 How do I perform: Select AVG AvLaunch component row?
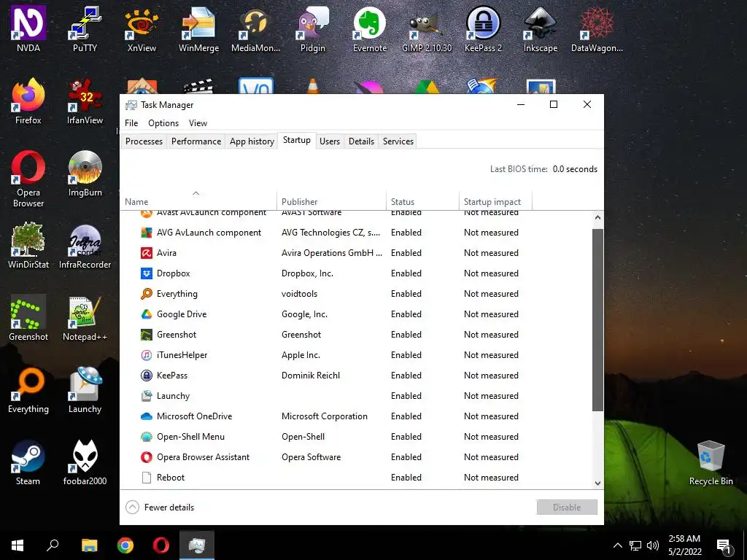click(x=356, y=233)
